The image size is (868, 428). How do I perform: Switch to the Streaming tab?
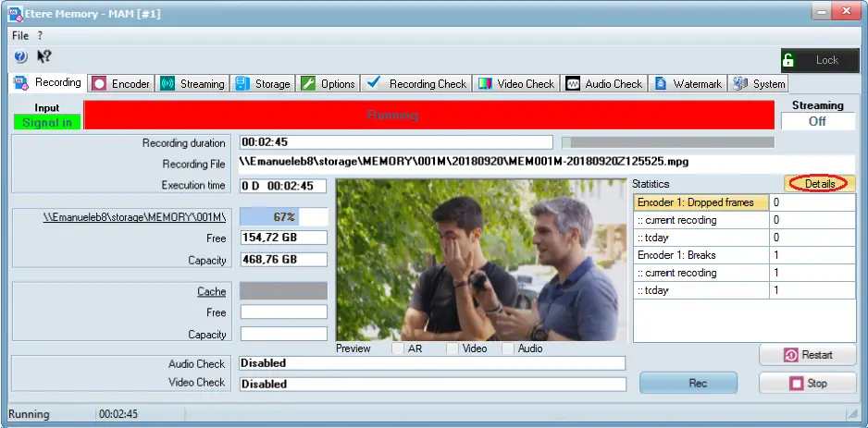click(x=192, y=84)
